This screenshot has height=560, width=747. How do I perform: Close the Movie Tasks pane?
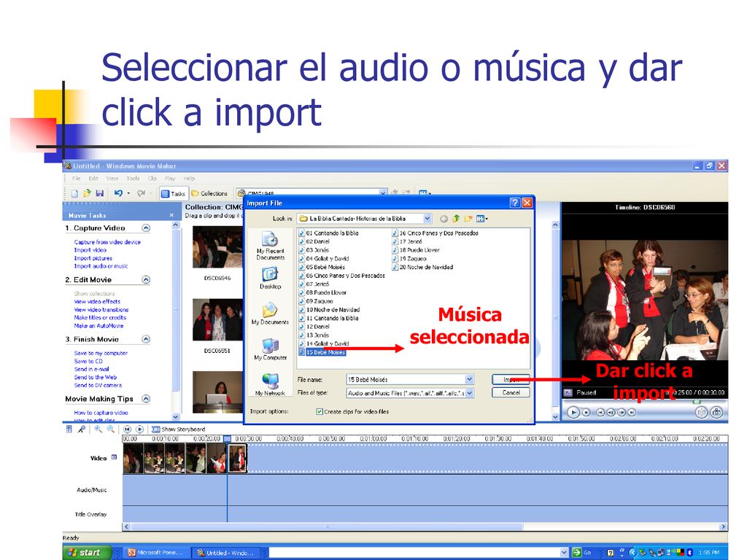(171, 215)
